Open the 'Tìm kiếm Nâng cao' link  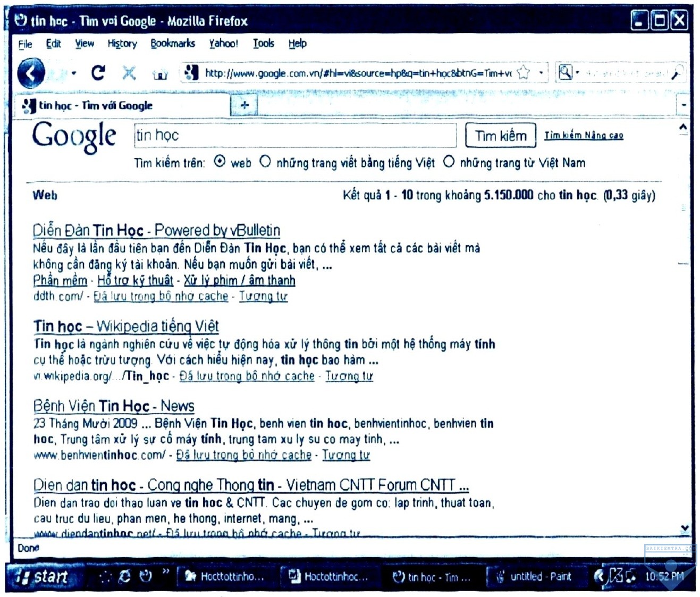pyautogui.click(x=584, y=136)
